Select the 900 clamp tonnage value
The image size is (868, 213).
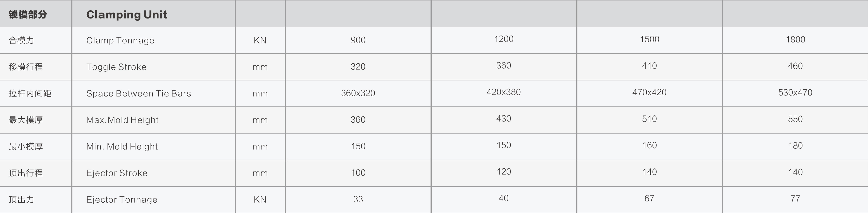(358, 40)
